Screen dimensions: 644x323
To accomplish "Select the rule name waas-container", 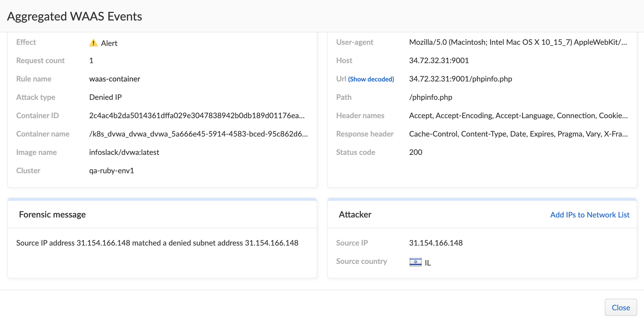I will [115, 79].
